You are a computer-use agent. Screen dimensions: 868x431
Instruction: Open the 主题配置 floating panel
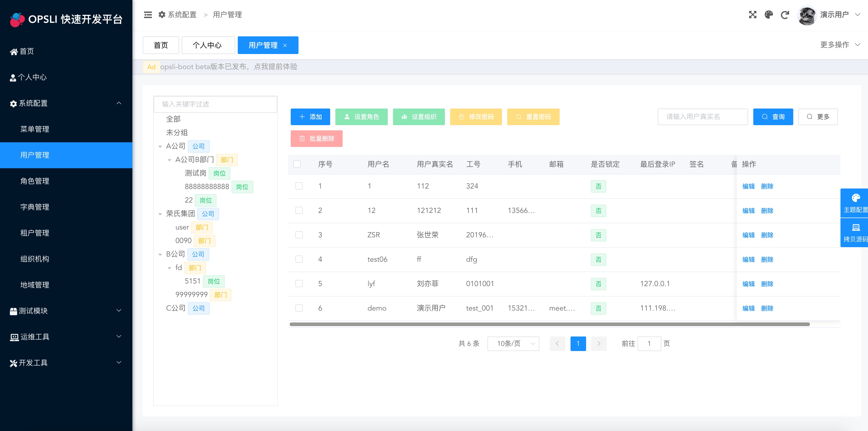pos(855,203)
